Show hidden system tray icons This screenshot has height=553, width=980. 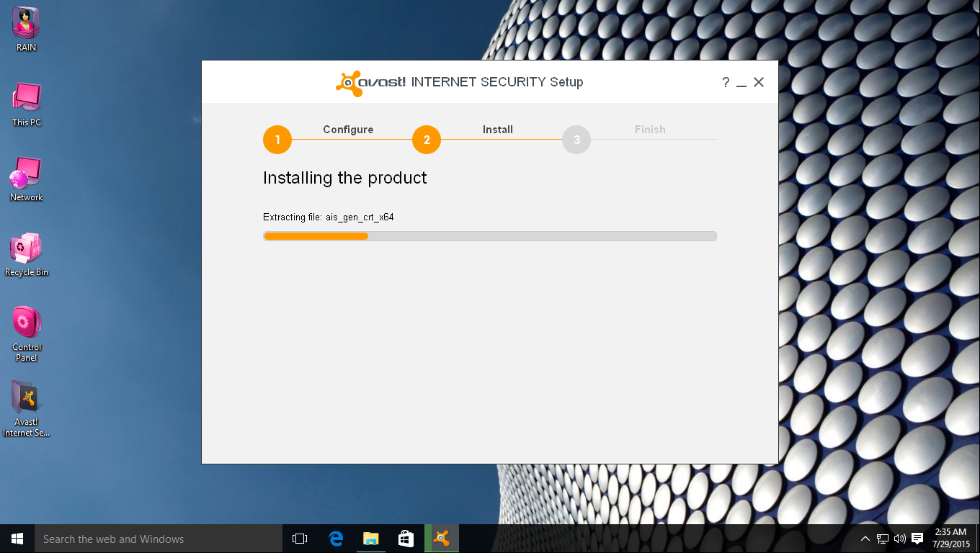pyautogui.click(x=865, y=539)
